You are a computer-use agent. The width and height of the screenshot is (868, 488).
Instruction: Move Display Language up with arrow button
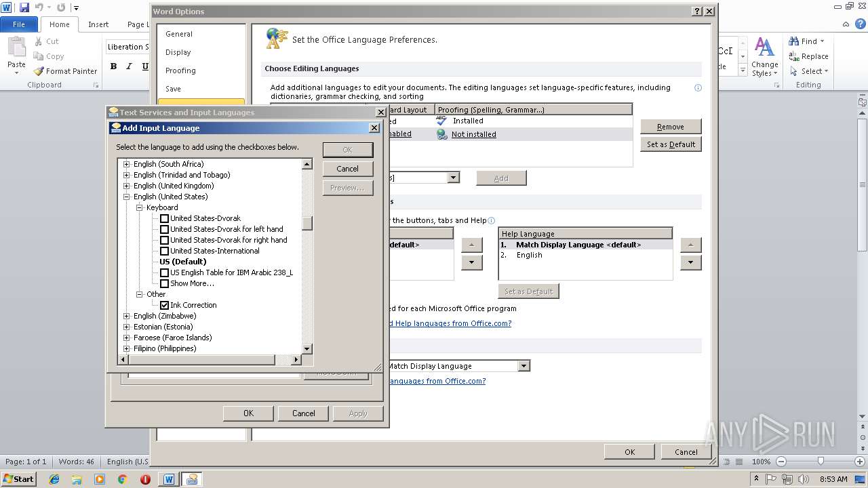[471, 245]
